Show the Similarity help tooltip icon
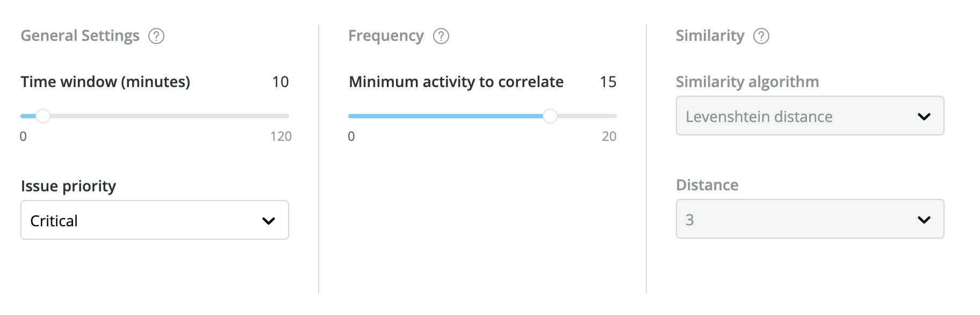The width and height of the screenshot is (980, 315). [761, 36]
